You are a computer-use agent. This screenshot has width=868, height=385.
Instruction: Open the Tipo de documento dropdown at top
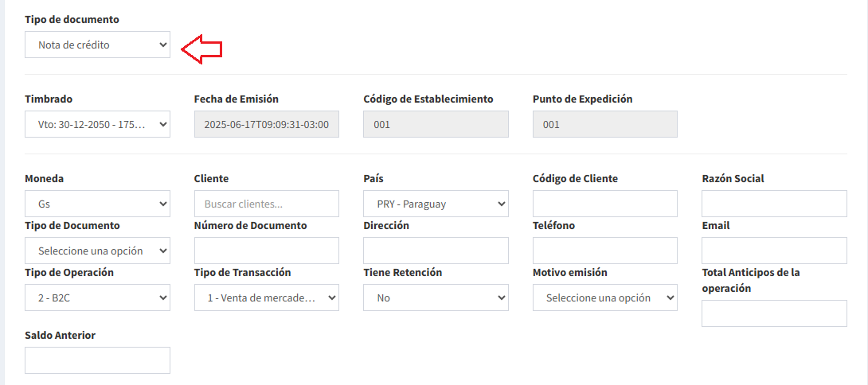coord(97,45)
